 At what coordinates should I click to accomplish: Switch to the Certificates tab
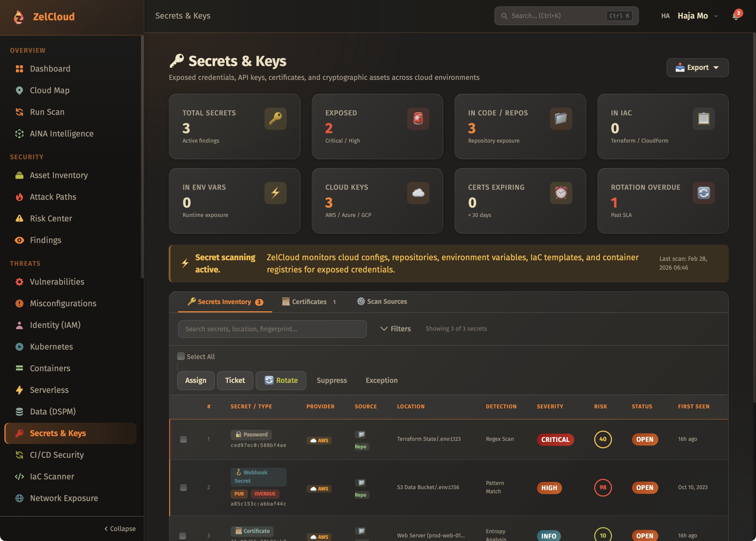click(309, 302)
